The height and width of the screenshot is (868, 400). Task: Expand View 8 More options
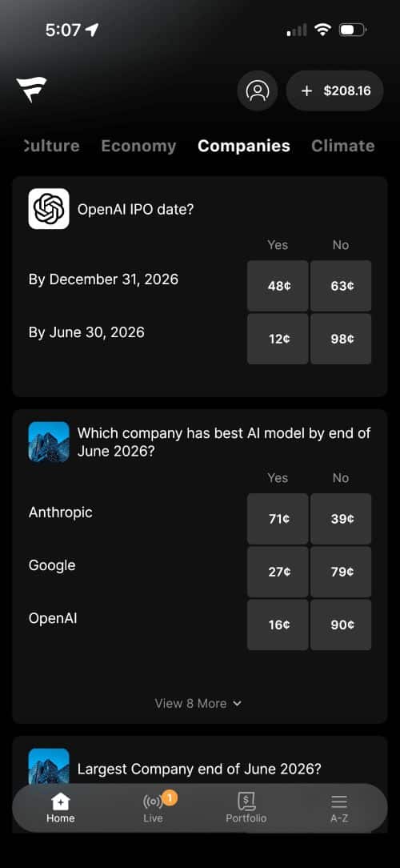pos(198,703)
